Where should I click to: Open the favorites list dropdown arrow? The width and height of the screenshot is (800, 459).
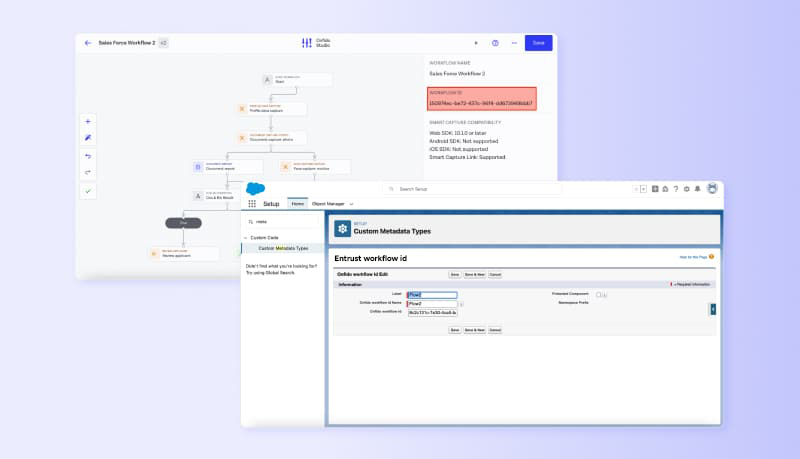pos(643,189)
